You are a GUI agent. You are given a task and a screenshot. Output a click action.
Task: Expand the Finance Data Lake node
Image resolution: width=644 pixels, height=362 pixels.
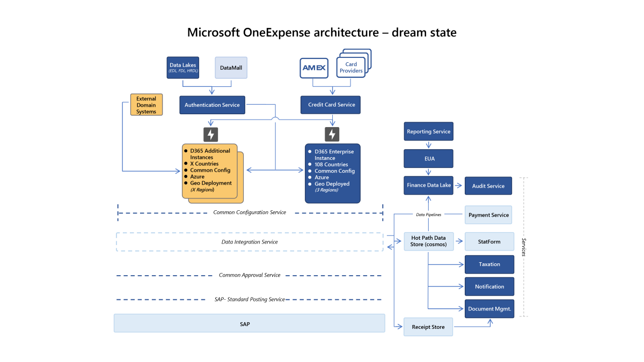[x=428, y=185]
